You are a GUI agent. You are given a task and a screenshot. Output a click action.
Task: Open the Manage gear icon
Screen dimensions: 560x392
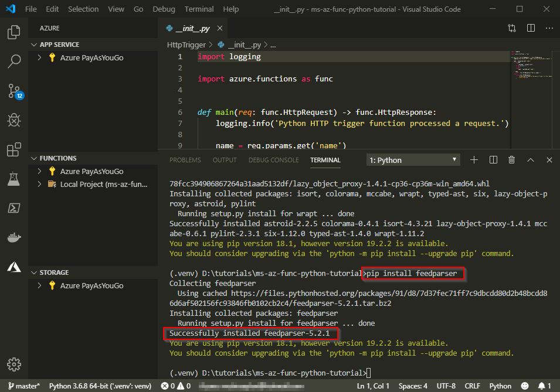[x=14, y=364]
